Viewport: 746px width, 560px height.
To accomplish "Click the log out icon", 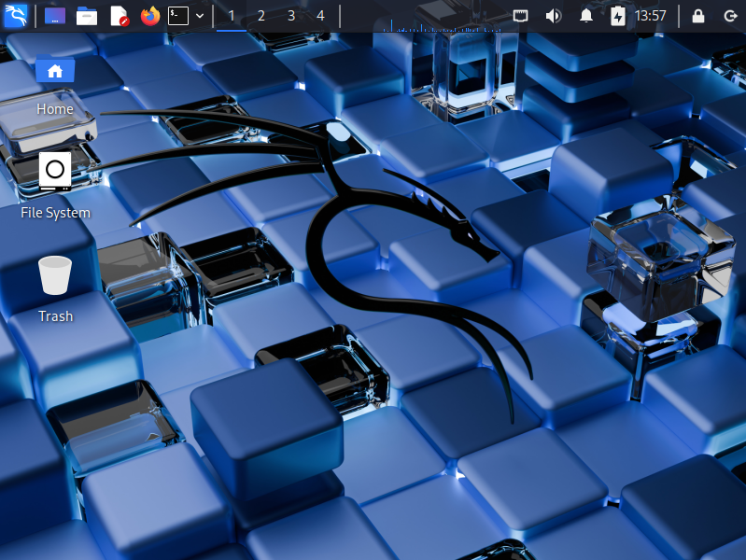I will pyautogui.click(x=730, y=16).
